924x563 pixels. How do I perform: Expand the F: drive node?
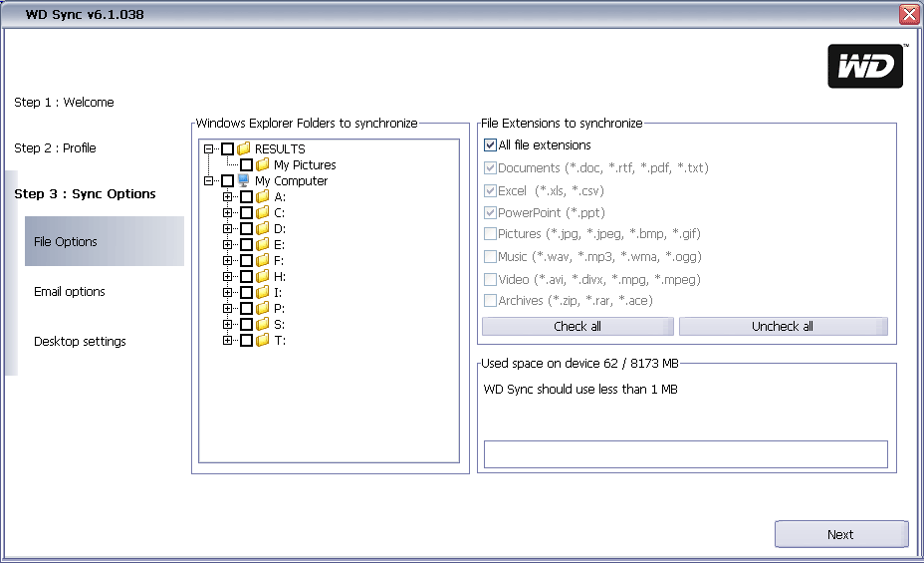227,260
